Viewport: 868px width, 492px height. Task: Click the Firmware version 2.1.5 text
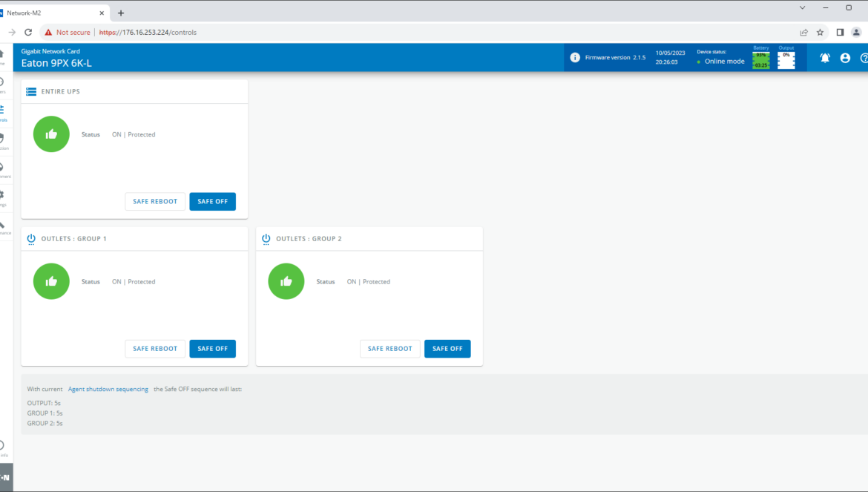[x=615, y=58]
